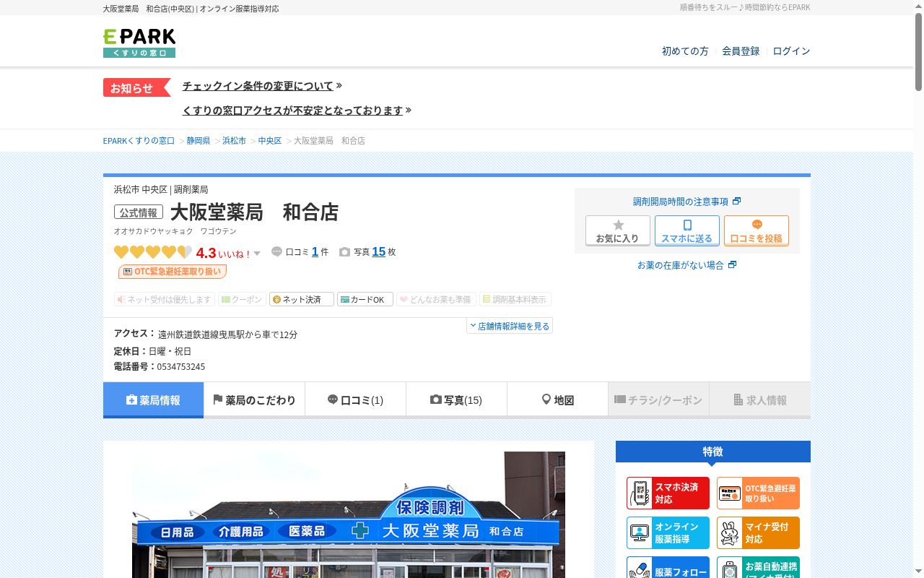Click the comment bubble icon beside 口コミ 1件
Screen dimensions: 924x578
[x=276, y=252]
